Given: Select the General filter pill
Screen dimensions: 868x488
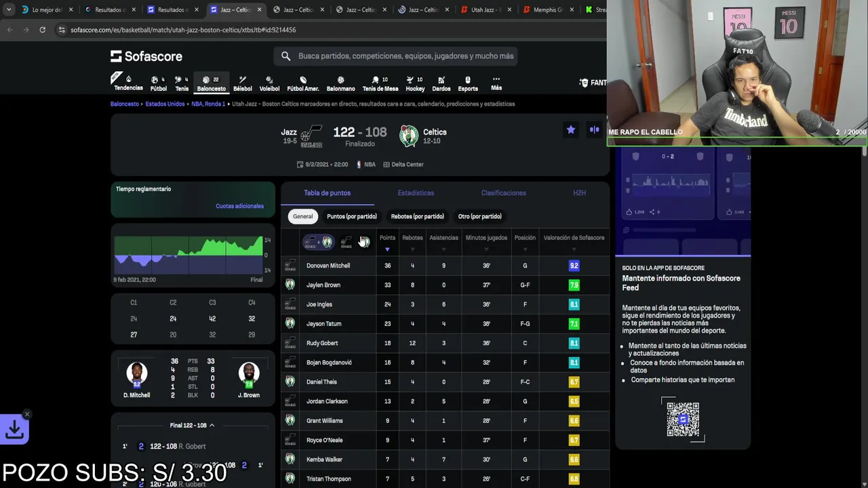Looking at the screenshot, I should coord(302,216).
